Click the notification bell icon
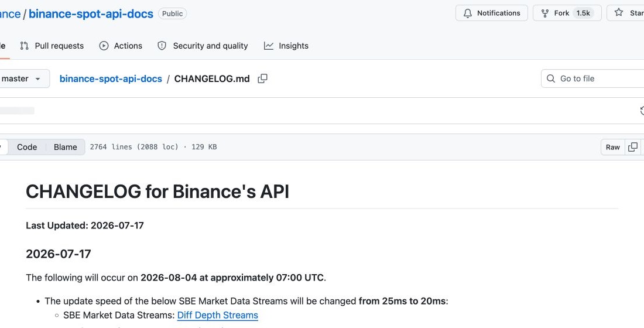The height and width of the screenshot is (328, 644). [467, 13]
